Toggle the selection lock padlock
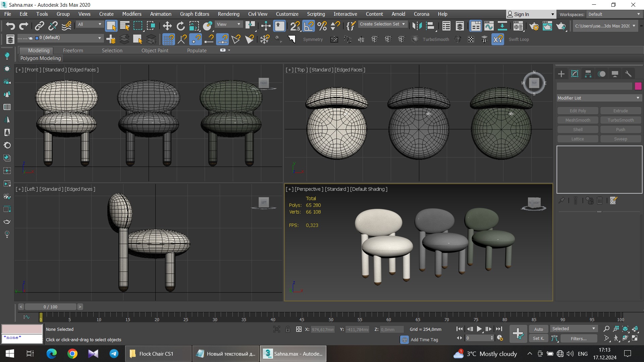Image resolution: width=644 pixels, height=362 pixels. (x=288, y=329)
